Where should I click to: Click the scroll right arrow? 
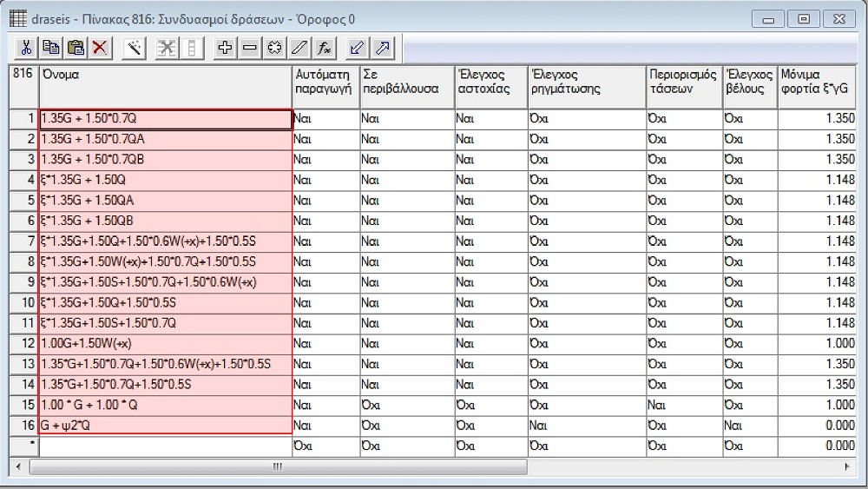coord(847,466)
